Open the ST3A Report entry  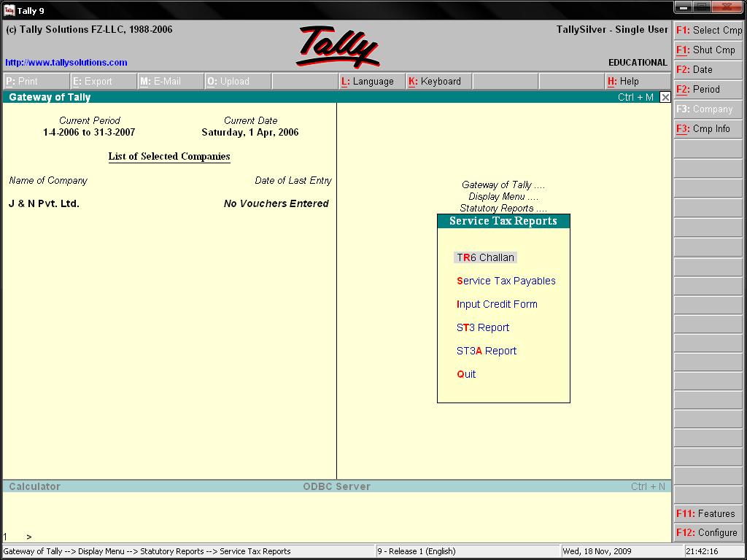coord(487,351)
